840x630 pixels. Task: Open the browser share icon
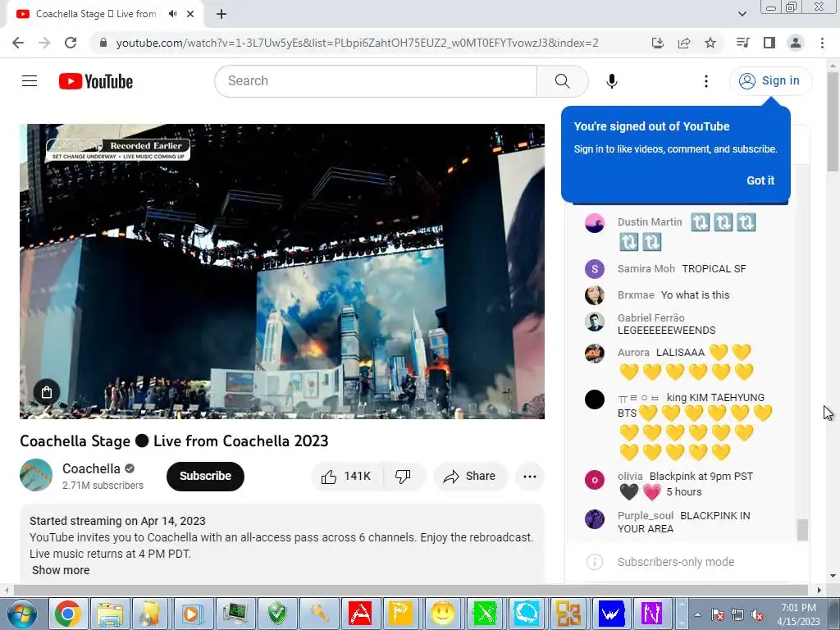[684, 43]
